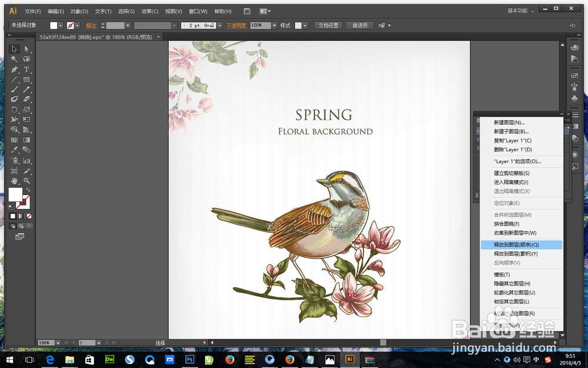Screen dimensions: 588x368
Task: Expand zoom level 186% dropdown
Action: coord(58,343)
